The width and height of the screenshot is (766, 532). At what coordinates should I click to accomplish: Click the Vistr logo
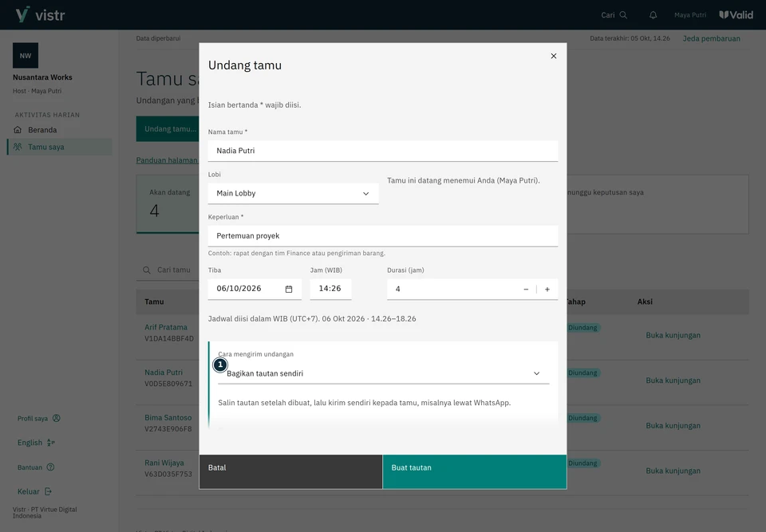point(40,14)
